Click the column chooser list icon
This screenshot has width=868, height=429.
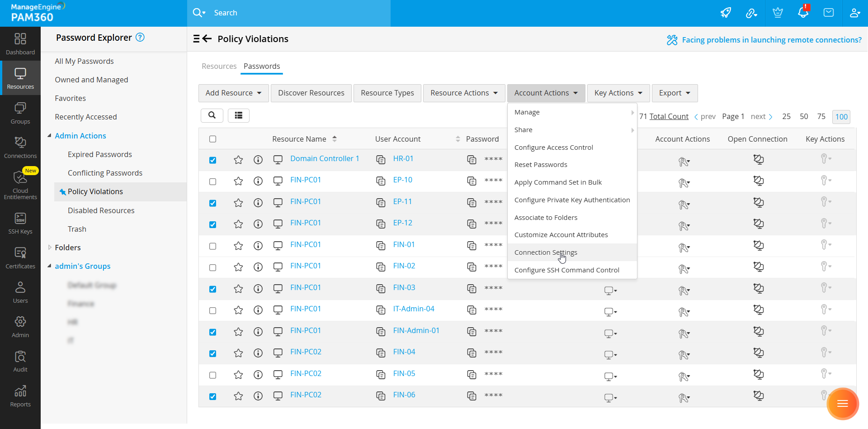tap(239, 116)
